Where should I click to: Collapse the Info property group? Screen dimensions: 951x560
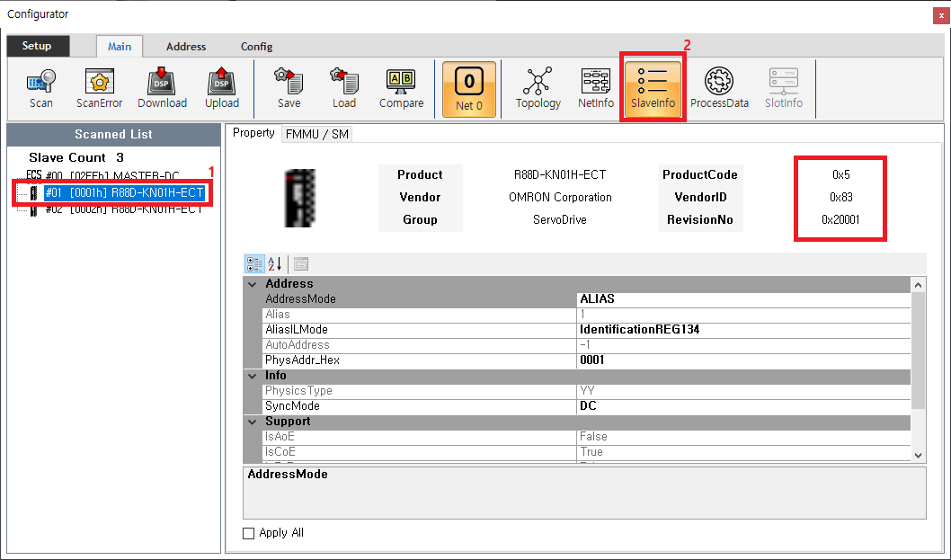[x=252, y=376]
